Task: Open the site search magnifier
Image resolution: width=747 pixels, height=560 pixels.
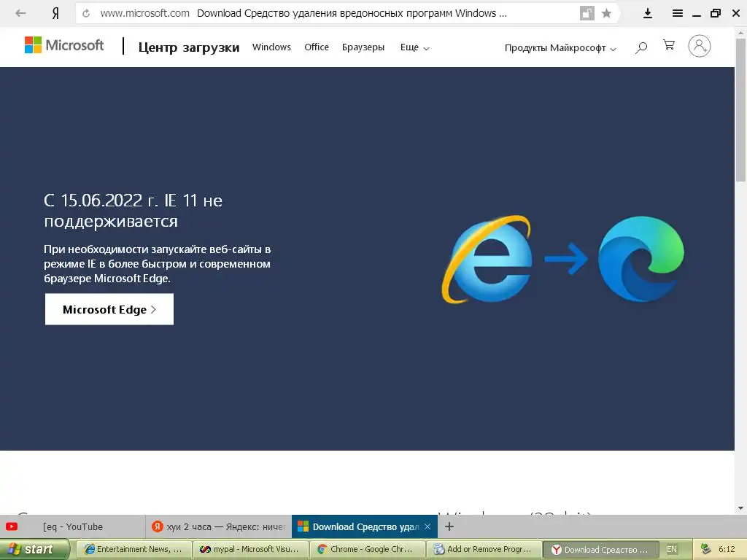Action: coord(641,47)
